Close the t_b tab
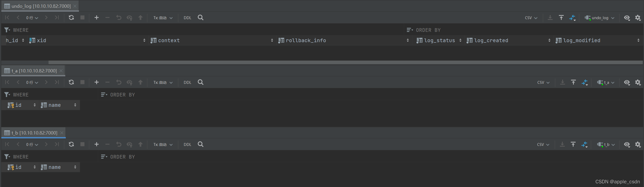644x187 pixels. 62,133
